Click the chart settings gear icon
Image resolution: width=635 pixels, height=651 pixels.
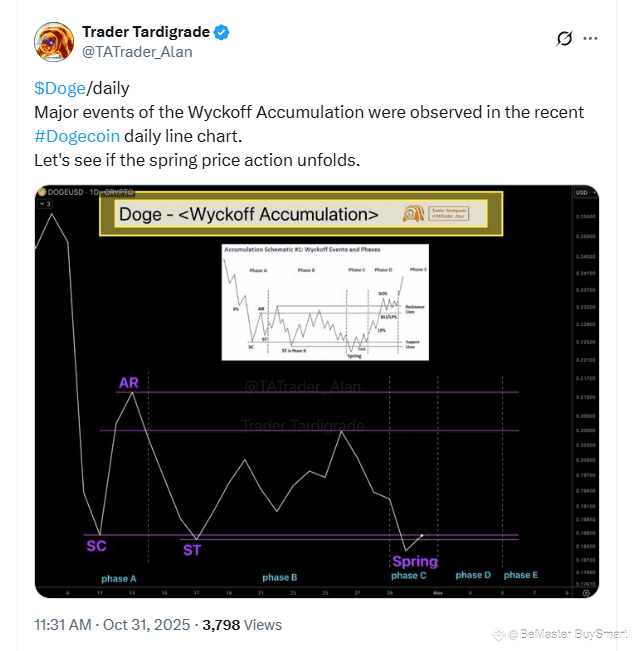coord(584,591)
